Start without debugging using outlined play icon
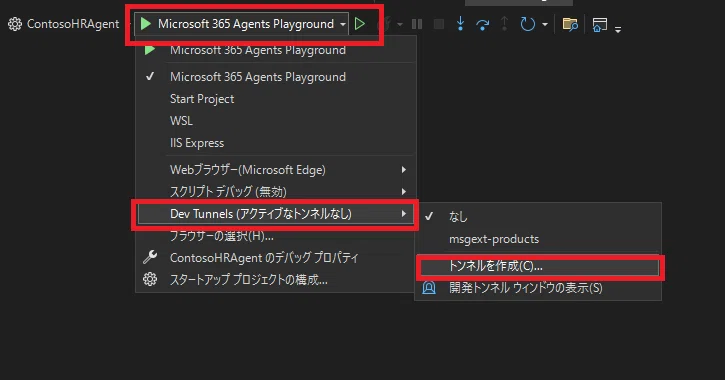 pyautogui.click(x=360, y=24)
